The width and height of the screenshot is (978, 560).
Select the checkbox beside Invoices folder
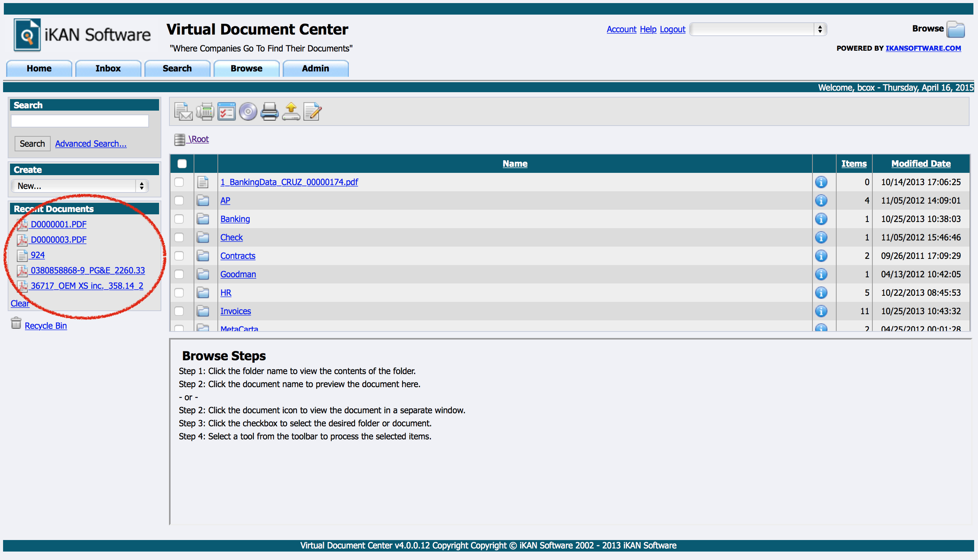pos(179,311)
